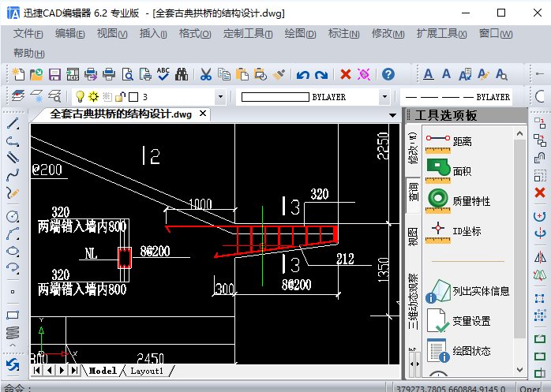This screenshot has width=551, height=392.
Task: Open the 扩展工具 menu
Action: (442, 34)
